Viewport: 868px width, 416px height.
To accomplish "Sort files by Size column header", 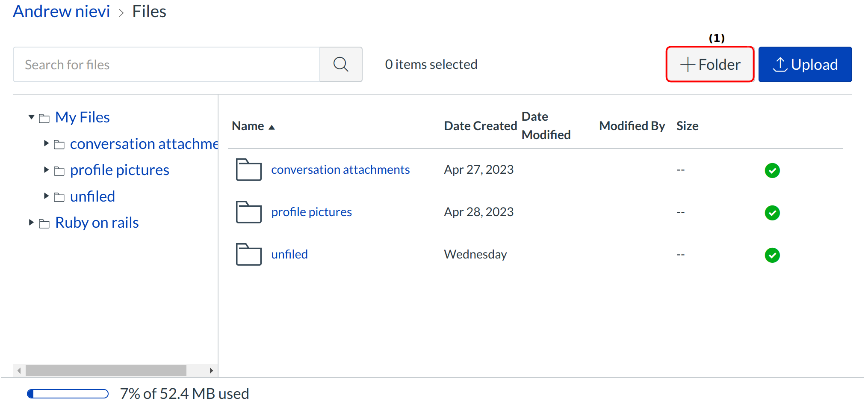I will (x=687, y=126).
